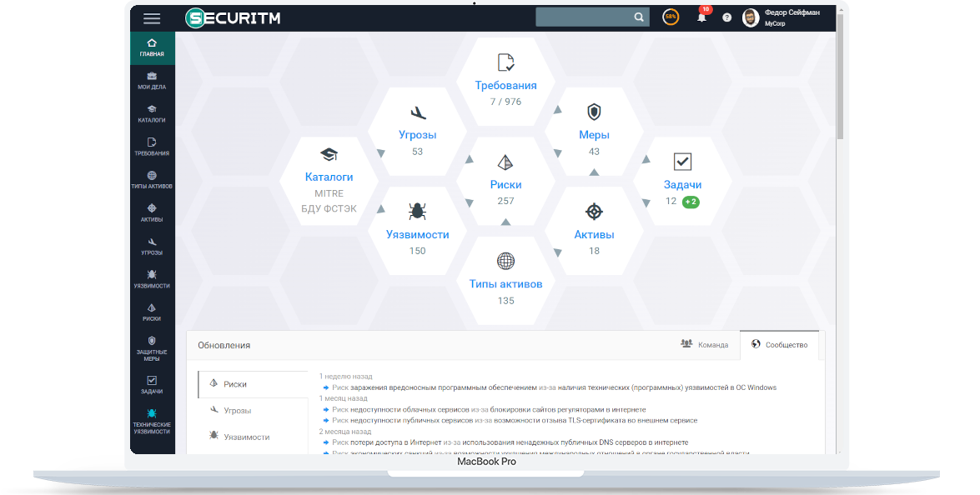Click the notification bell with 10 alerts

(x=700, y=16)
